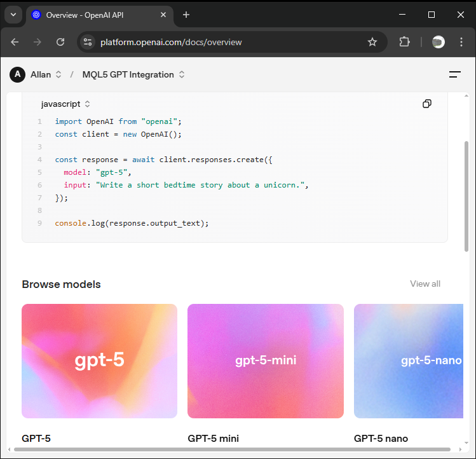Viewport: 476px width, 459px height.
Task: Click the code line beginning 'input: "Write a short'
Action: click(186, 185)
